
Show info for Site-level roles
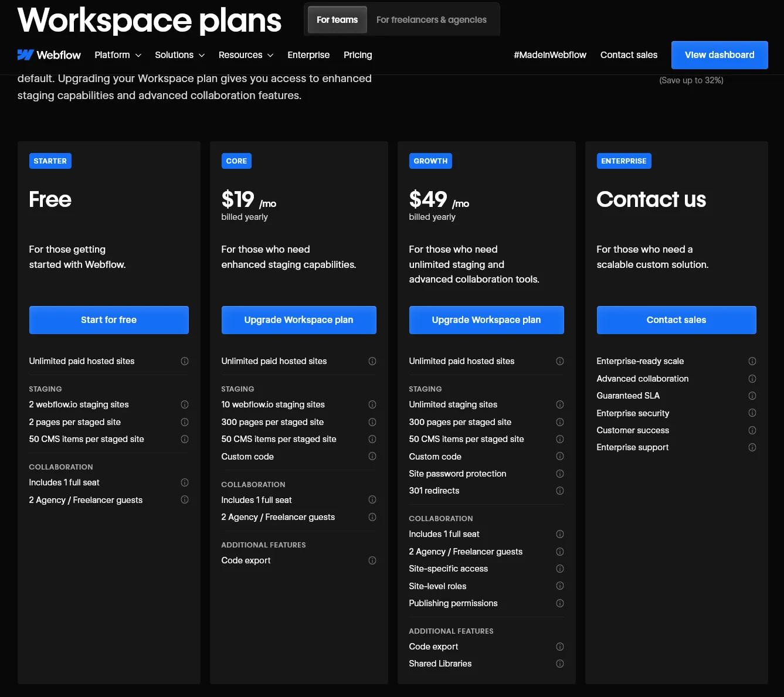coord(560,586)
